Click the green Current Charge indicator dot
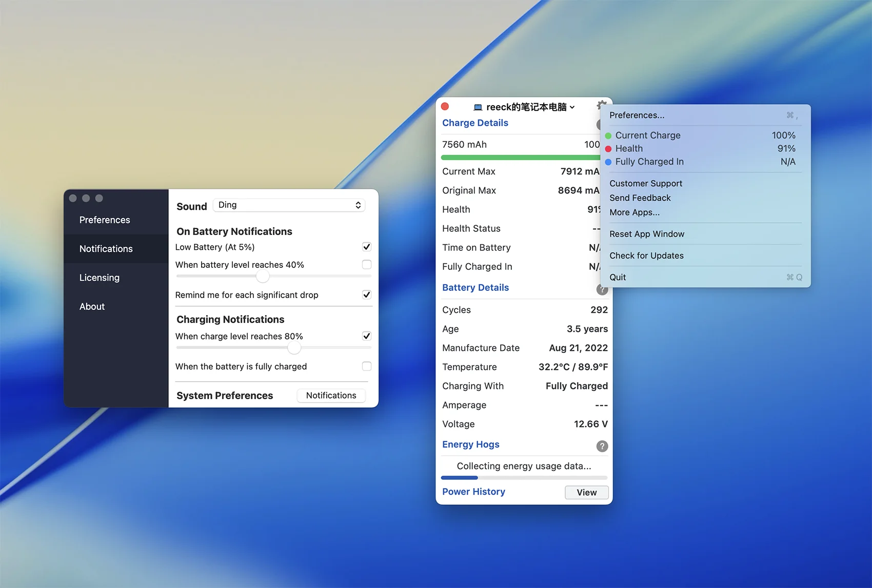The height and width of the screenshot is (588, 872). click(608, 136)
